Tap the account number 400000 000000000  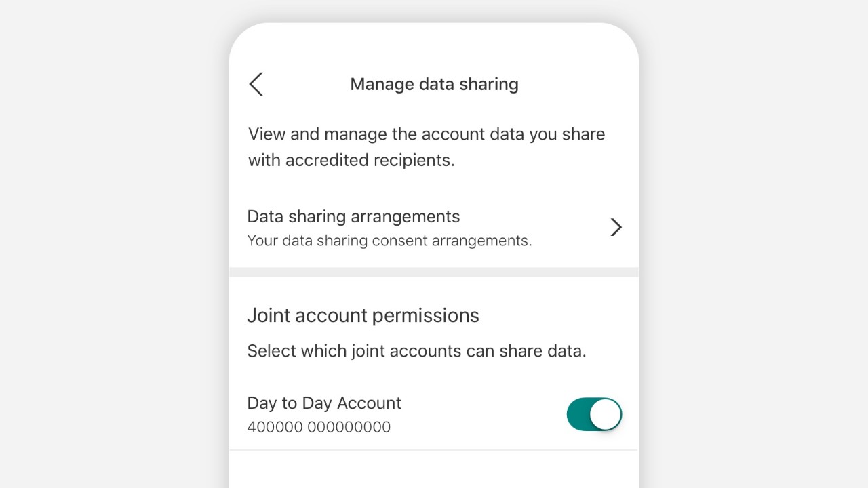[x=319, y=427]
